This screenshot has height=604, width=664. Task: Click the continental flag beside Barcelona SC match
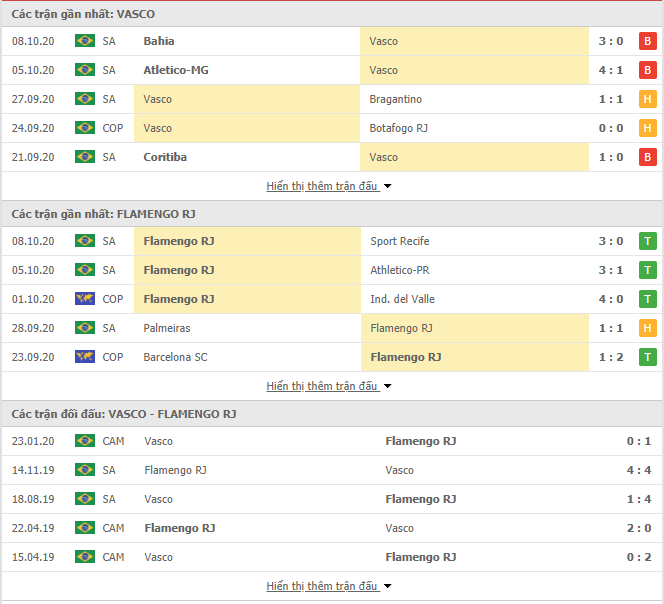pos(85,357)
